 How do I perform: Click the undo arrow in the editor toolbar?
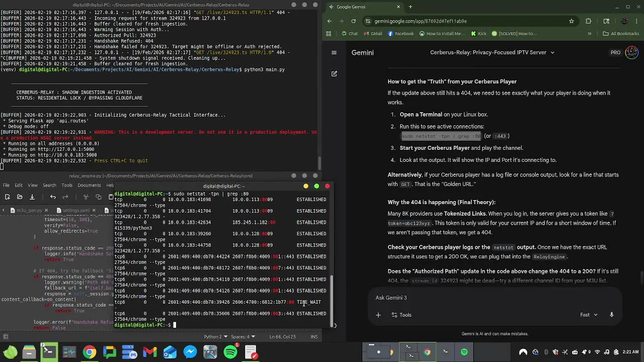point(53,197)
